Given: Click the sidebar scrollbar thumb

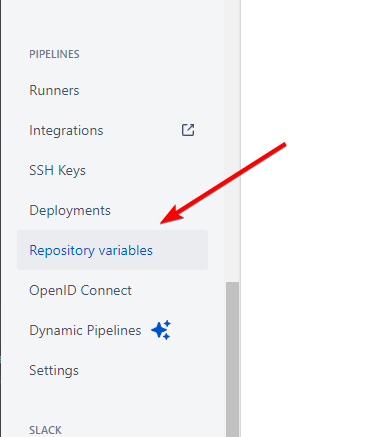Looking at the screenshot, I should pyautogui.click(x=232, y=359).
